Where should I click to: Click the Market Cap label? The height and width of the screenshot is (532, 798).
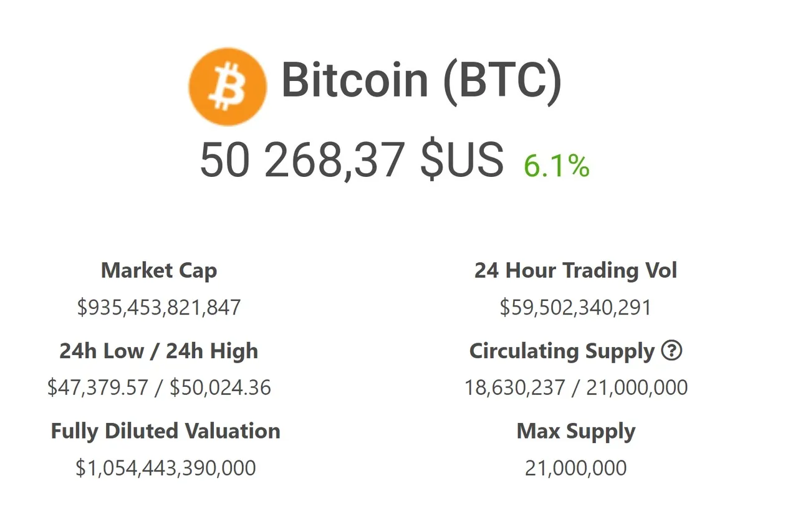coord(159,270)
